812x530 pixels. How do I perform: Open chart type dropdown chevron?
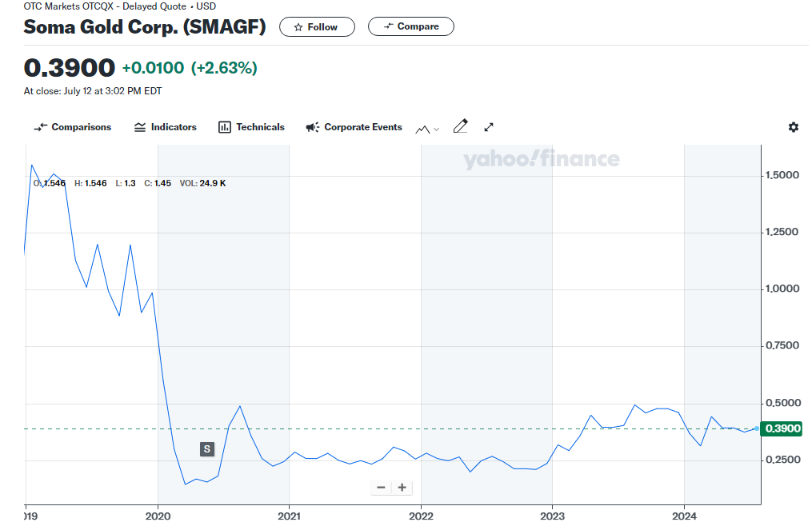click(436, 130)
